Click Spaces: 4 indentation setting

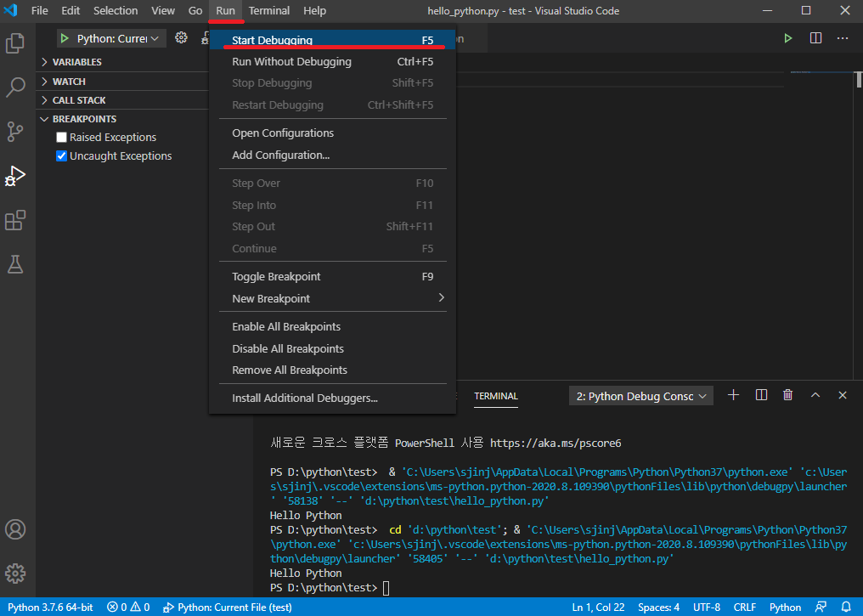click(x=658, y=608)
